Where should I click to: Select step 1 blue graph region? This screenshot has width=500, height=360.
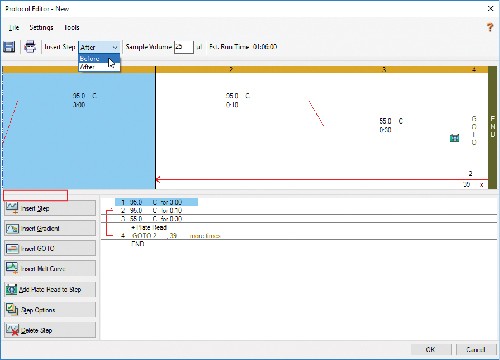pos(79,131)
